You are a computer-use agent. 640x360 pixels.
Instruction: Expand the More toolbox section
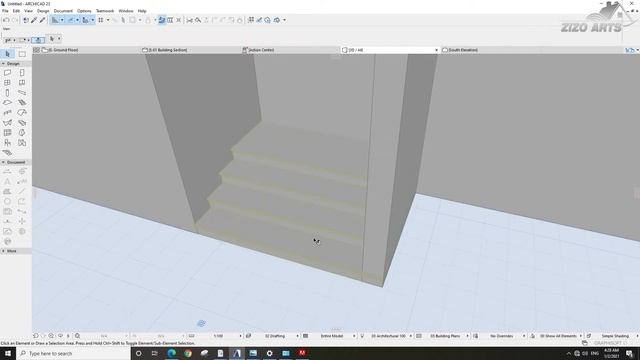pos(3,251)
